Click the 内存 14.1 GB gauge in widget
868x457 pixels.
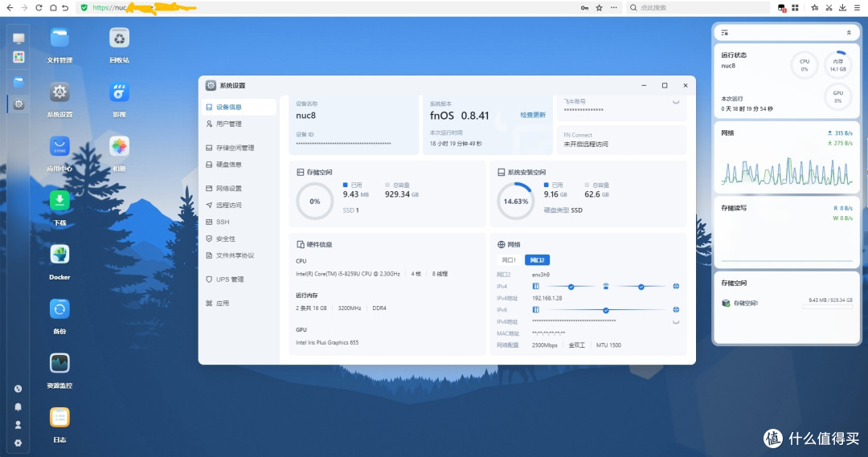838,65
